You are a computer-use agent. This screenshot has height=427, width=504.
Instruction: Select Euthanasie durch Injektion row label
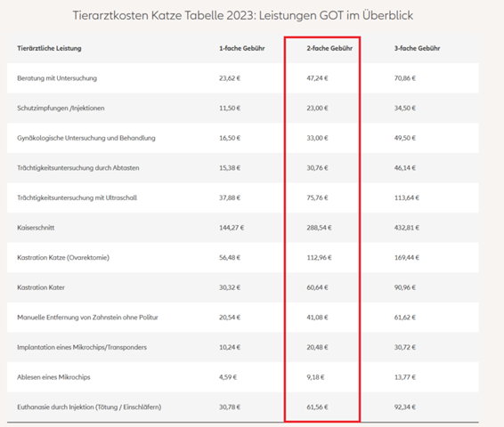[89, 407]
